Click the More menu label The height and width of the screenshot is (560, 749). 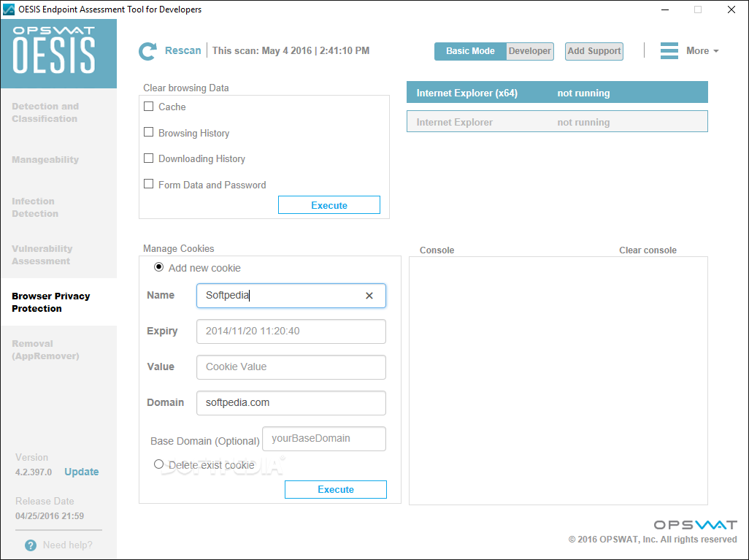click(x=697, y=50)
